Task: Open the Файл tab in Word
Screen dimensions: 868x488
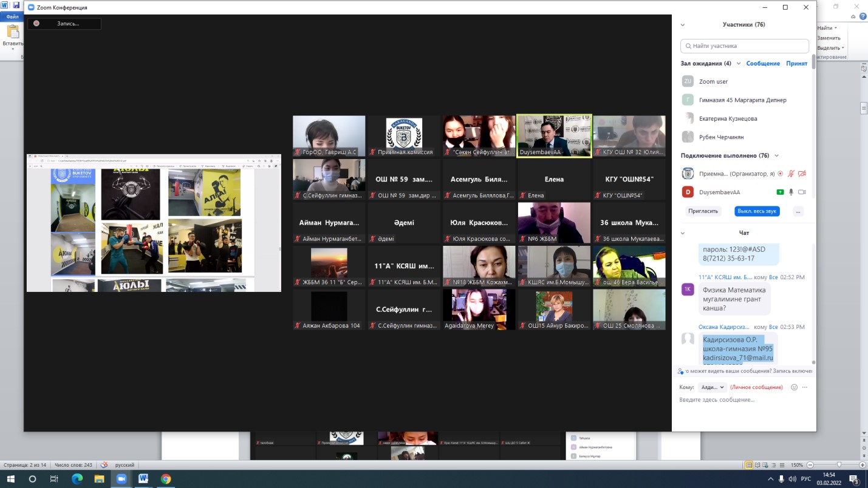Action: point(12,17)
